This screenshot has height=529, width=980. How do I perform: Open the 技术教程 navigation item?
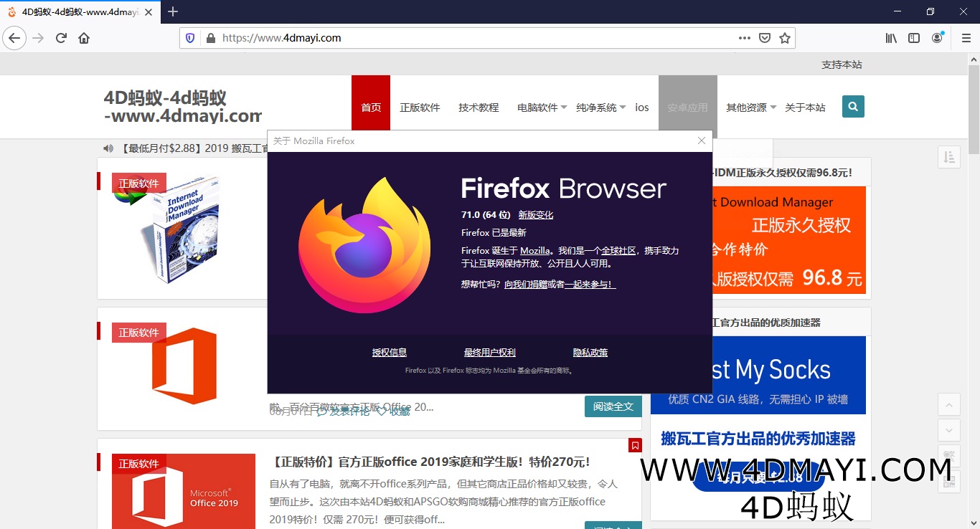pyautogui.click(x=479, y=108)
